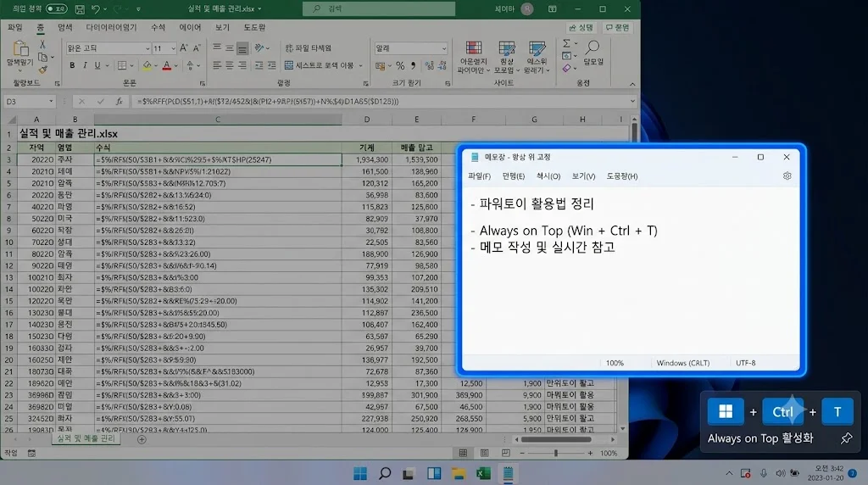Click the Decrease Indent icon
This screenshot has height=485, width=868.
259,65
